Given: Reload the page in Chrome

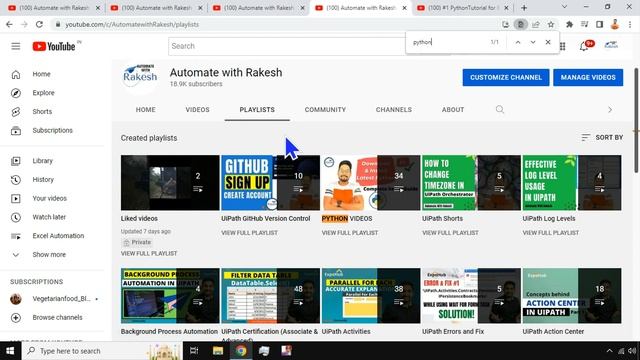Looking at the screenshot, I should pos(39,24).
